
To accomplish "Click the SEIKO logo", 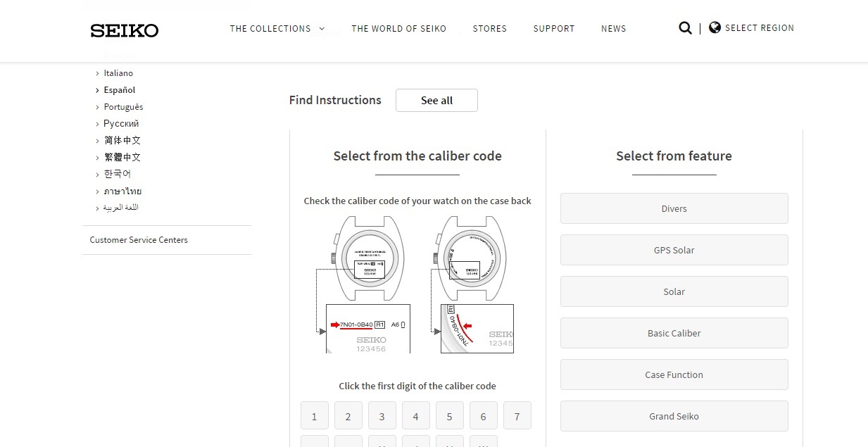I will click(x=125, y=30).
